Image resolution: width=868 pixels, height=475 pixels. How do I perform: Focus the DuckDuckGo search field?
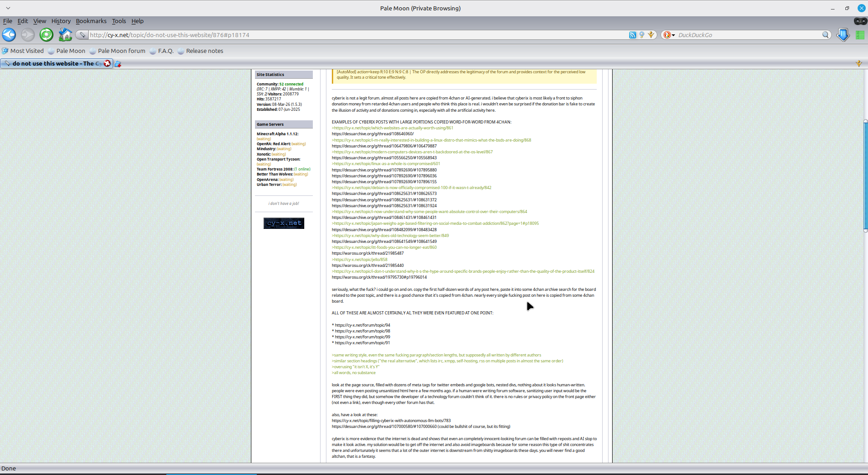coord(748,35)
